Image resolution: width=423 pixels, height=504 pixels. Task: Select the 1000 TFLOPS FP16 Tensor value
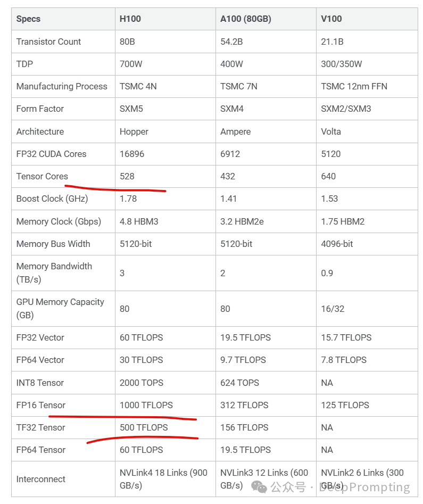click(146, 405)
